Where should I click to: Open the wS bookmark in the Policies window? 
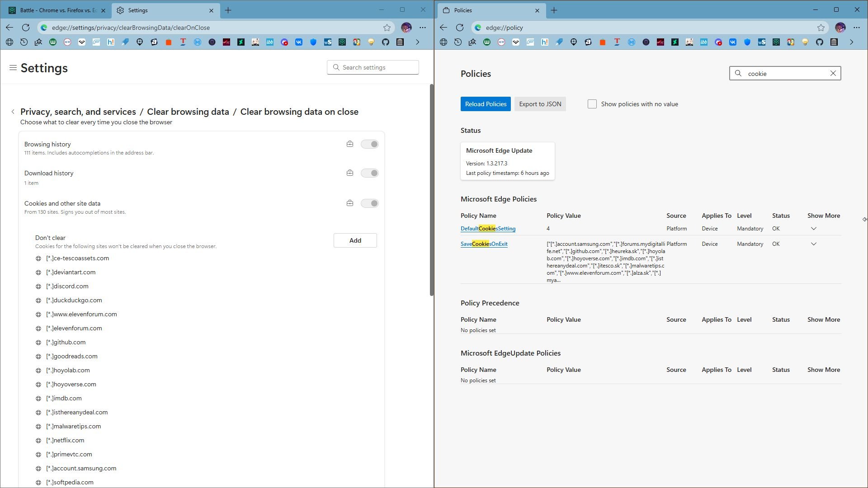click(762, 42)
